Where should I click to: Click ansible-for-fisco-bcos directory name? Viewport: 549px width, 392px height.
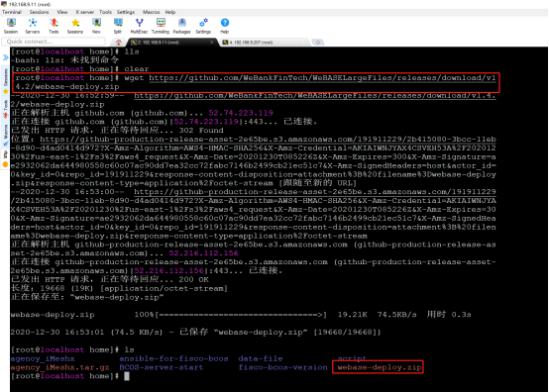[173, 358]
